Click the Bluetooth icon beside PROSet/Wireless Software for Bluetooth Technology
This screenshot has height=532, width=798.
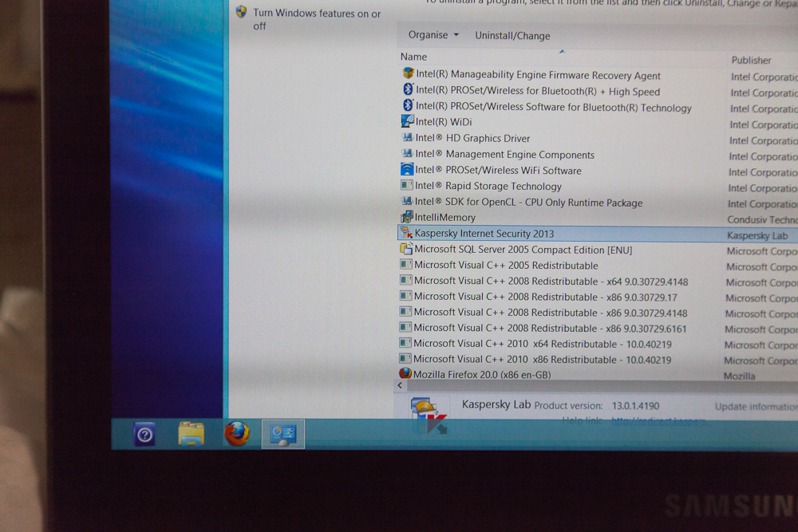408,105
